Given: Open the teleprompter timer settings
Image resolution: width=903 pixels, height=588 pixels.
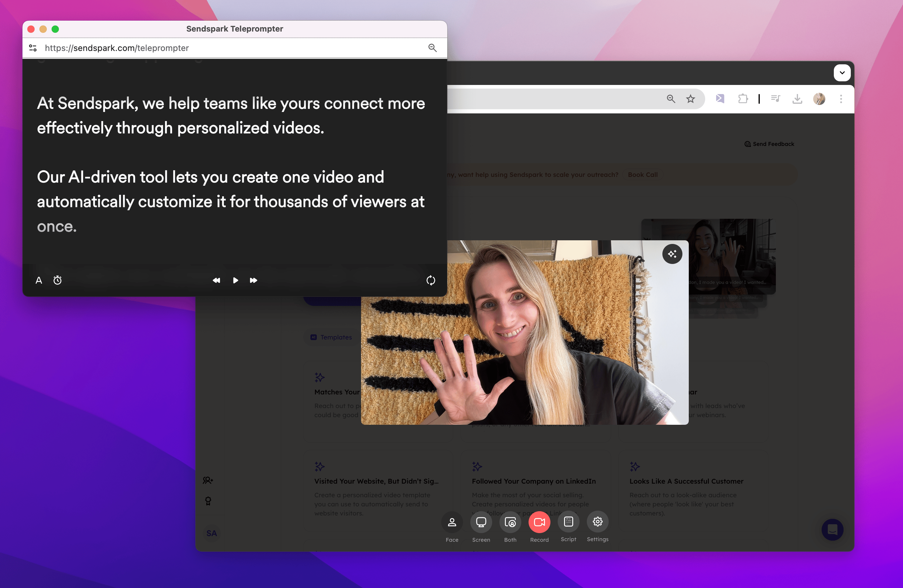Looking at the screenshot, I should click(x=57, y=280).
